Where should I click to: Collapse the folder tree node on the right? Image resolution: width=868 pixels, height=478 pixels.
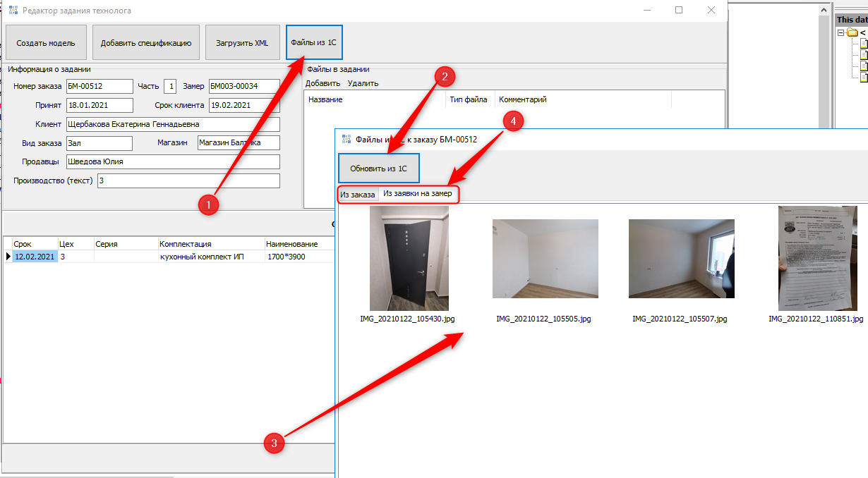pyautogui.click(x=840, y=33)
